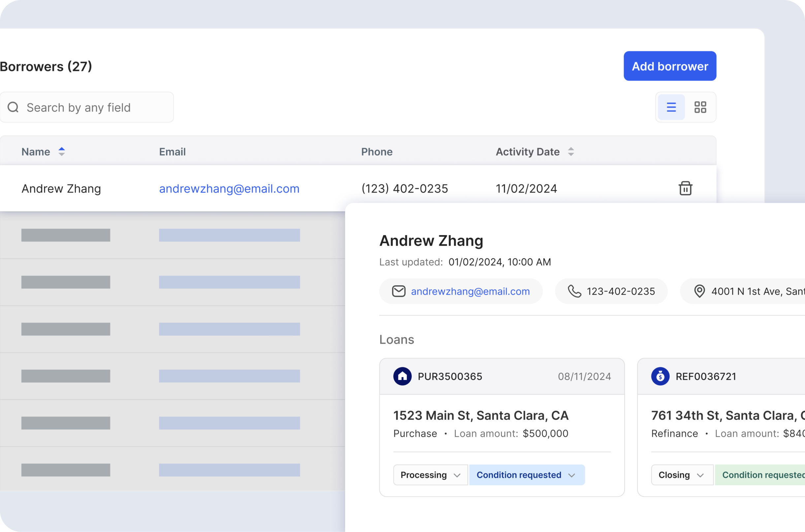Click the location pin icon near address
This screenshot has width=805, height=532.
coord(699,291)
